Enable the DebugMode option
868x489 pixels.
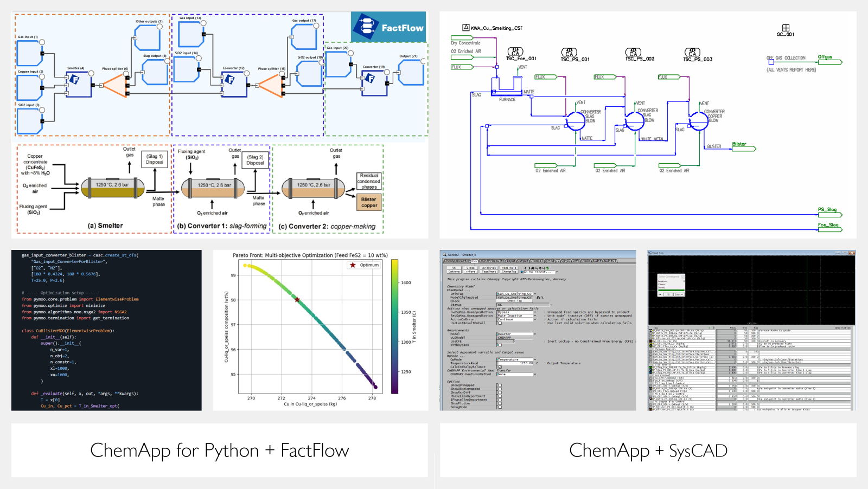pyautogui.click(x=500, y=407)
